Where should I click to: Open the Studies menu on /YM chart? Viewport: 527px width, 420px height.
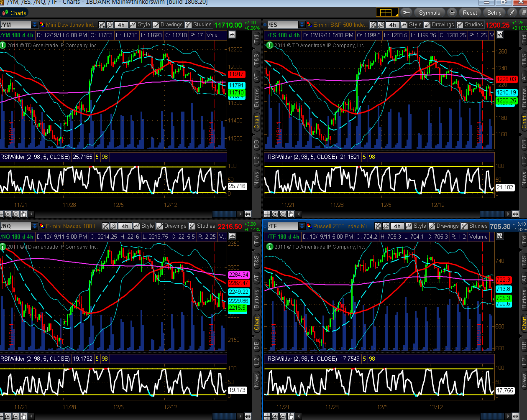click(199, 25)
